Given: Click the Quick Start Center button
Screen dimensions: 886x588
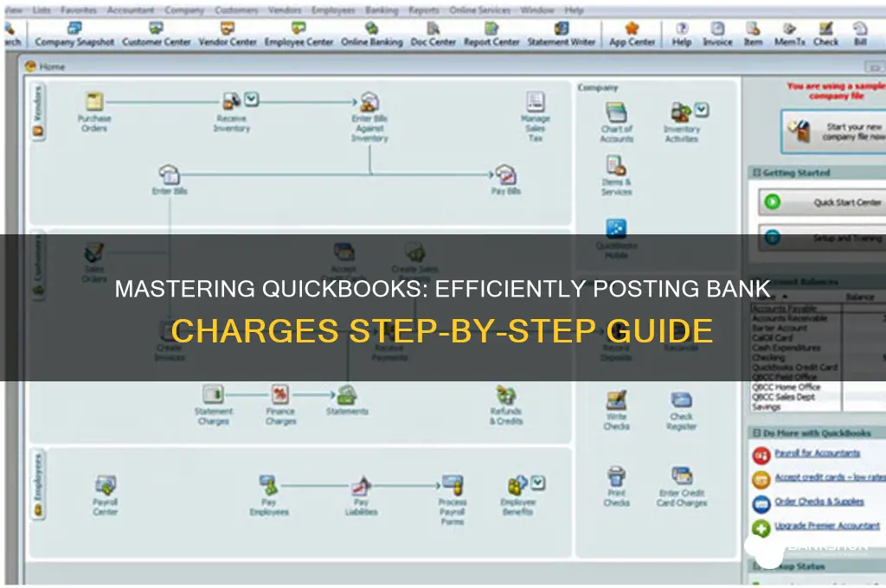Looking at the screenshot, I should click(x=822, y=202).
